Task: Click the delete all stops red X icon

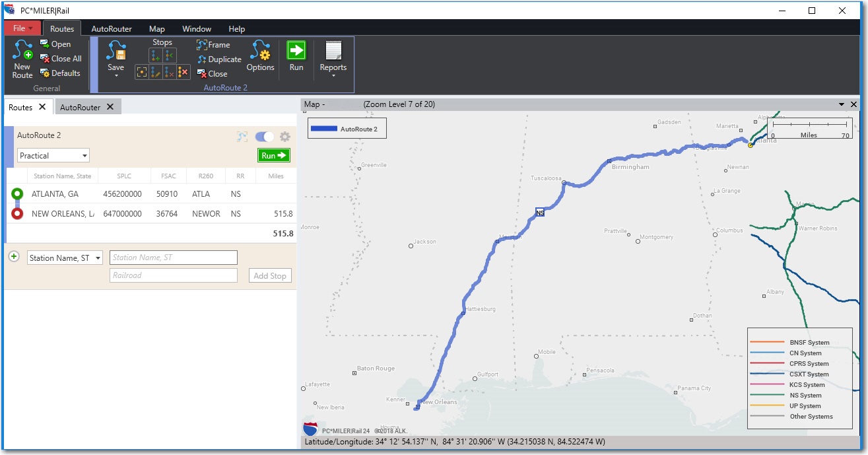Action: coord(184,72)
